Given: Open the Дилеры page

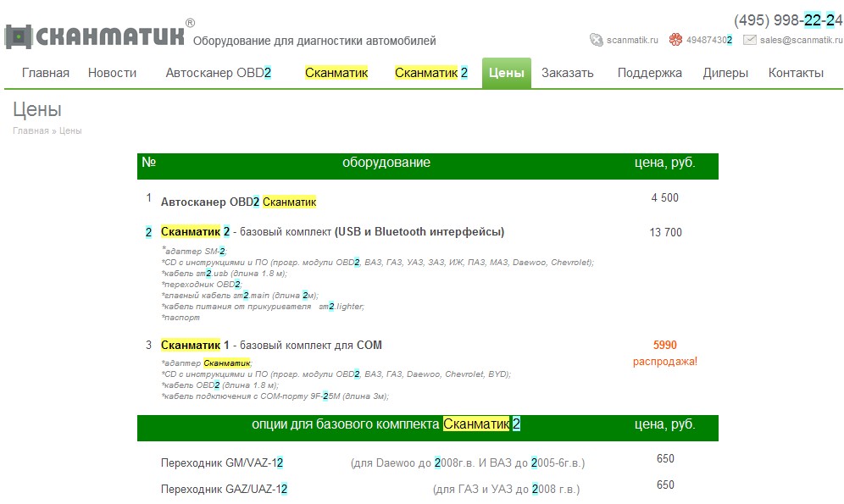Looking at the screenshot, I should (725, 73).
